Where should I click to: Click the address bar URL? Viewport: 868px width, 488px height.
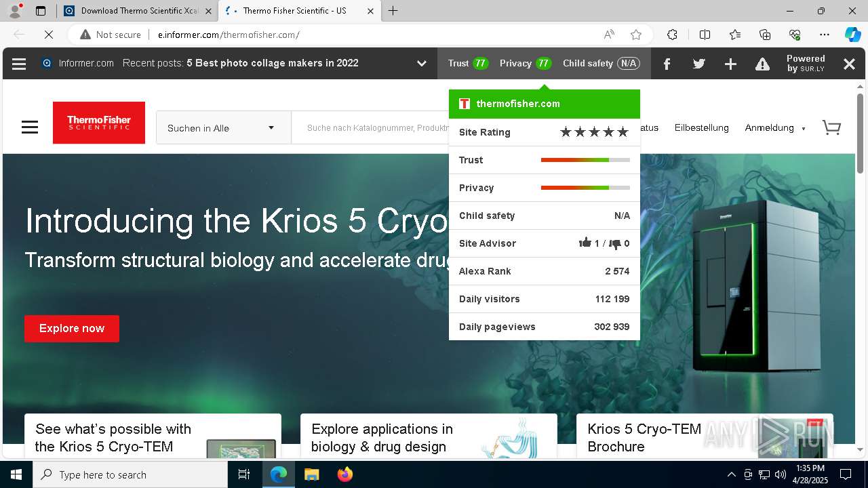click(229, 35)
